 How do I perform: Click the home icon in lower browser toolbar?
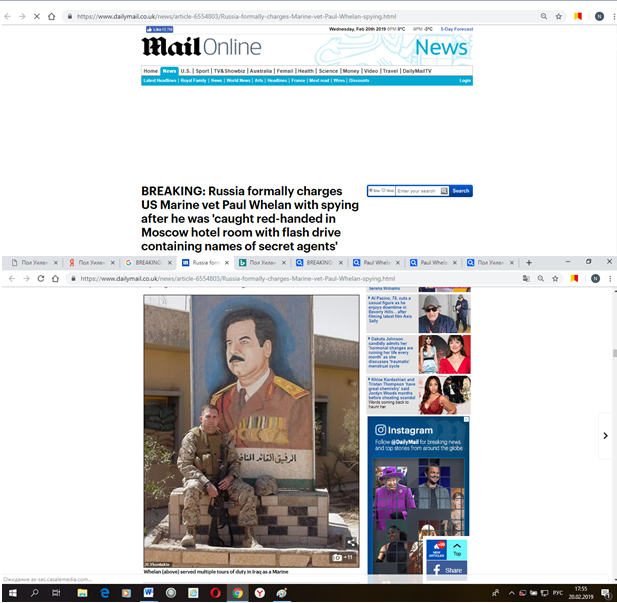coord(55,279)
